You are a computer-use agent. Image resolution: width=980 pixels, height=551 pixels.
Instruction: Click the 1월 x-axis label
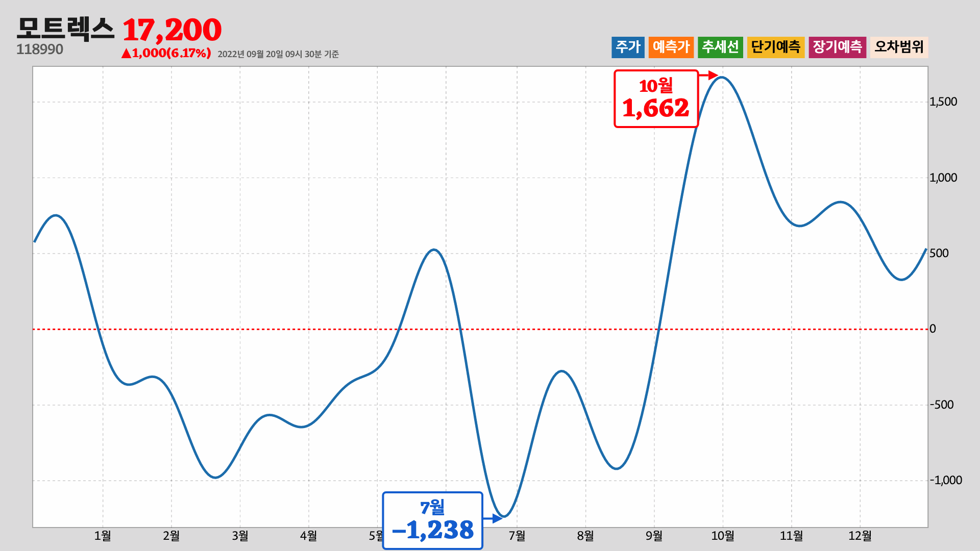click(x=103, y=536)
